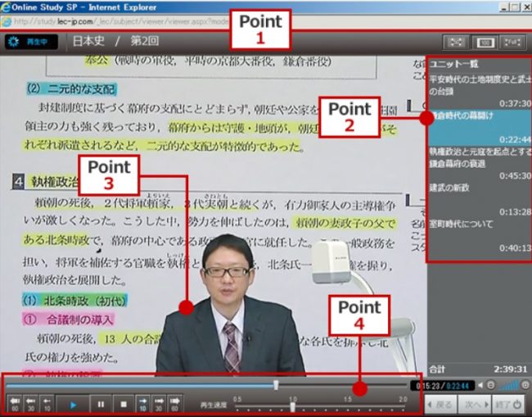
Task: Click the playback progress slider handle
Action: click(x=276, y=385)
